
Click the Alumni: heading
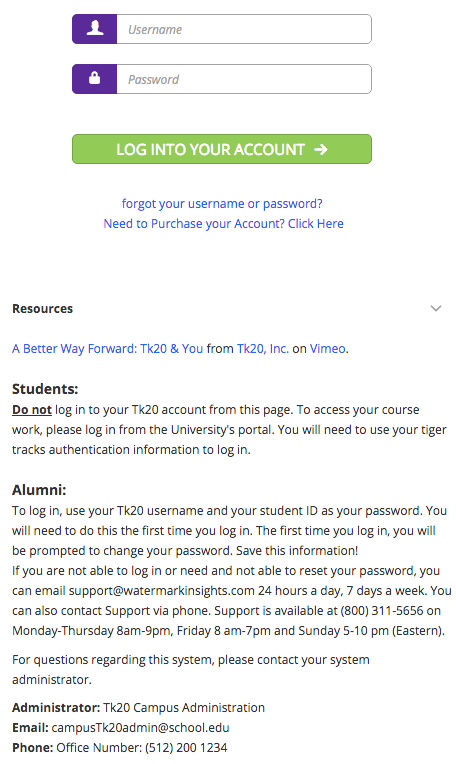tap(39, 490)
